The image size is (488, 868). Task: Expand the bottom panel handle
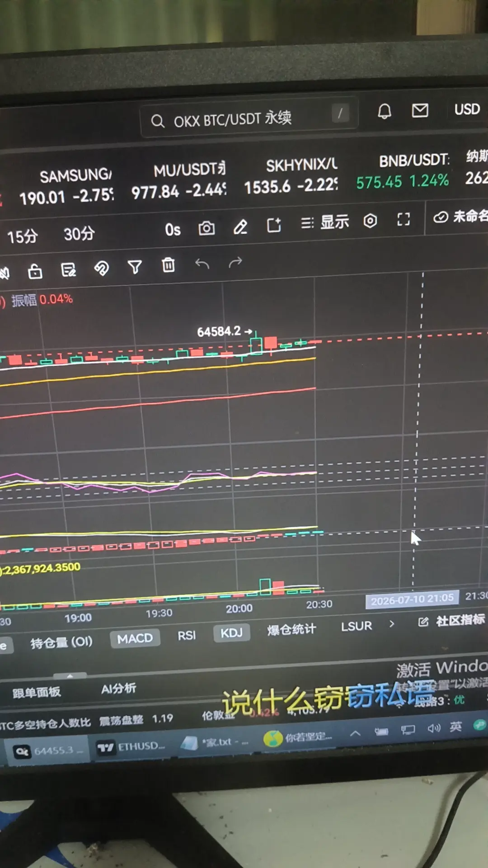pyautogui.click(x=70, y=676)
